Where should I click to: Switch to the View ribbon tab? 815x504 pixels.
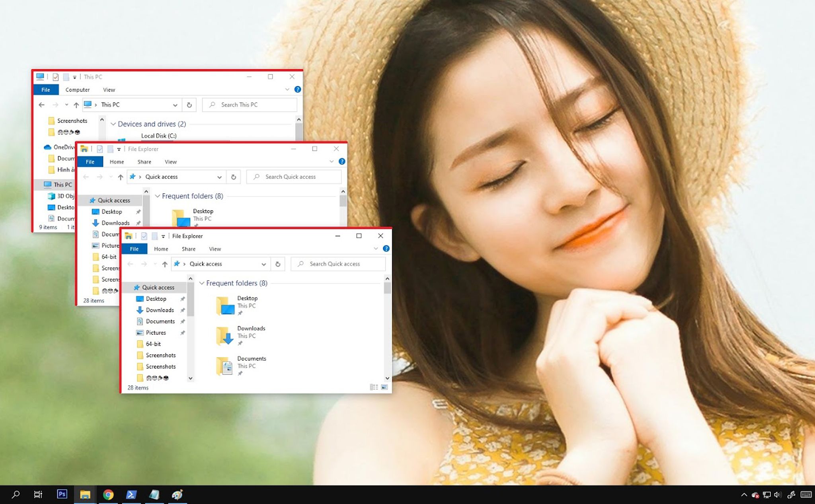(215, 249)
